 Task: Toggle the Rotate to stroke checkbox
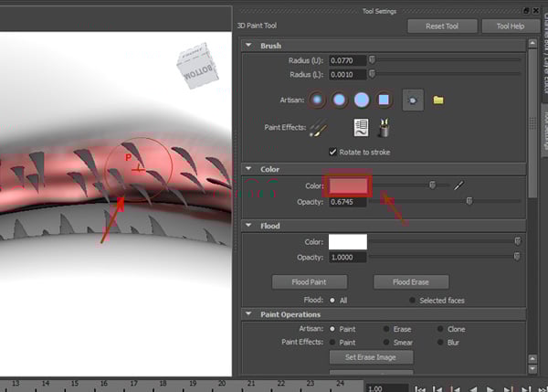point(332,152)
